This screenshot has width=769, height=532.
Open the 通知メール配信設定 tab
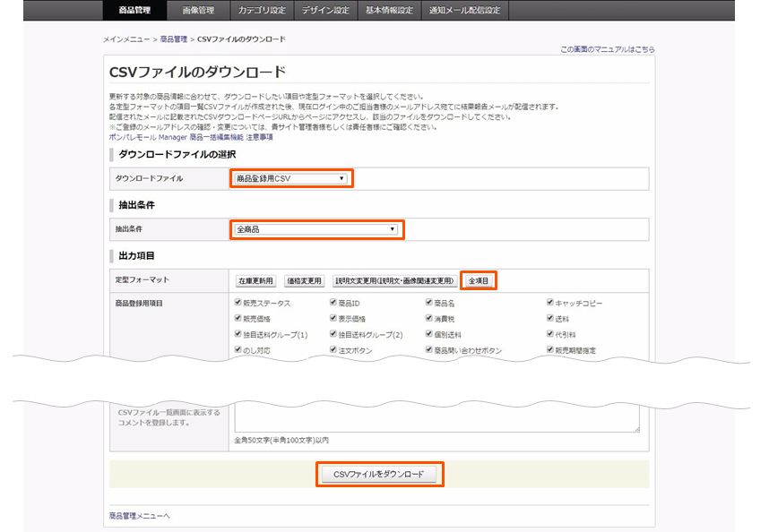tap(465, 10)
